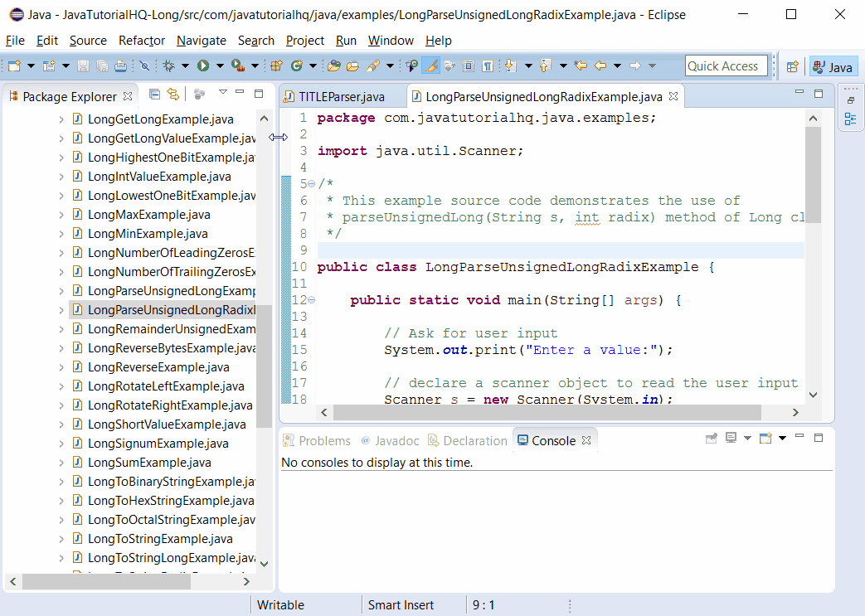The image size is (865, 616).
Task: Close the Console view tab
Action: tap(586, 440)
